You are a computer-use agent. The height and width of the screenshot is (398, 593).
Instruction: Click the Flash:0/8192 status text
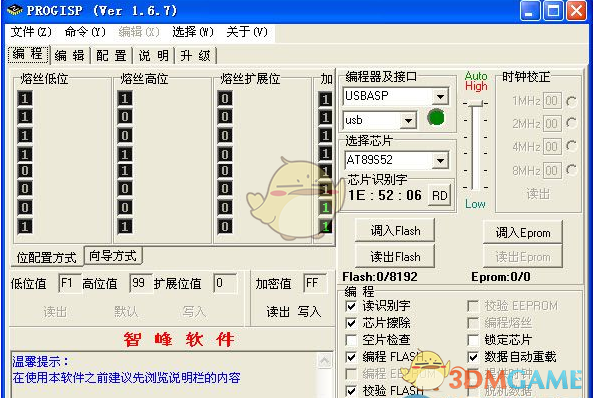380,277
